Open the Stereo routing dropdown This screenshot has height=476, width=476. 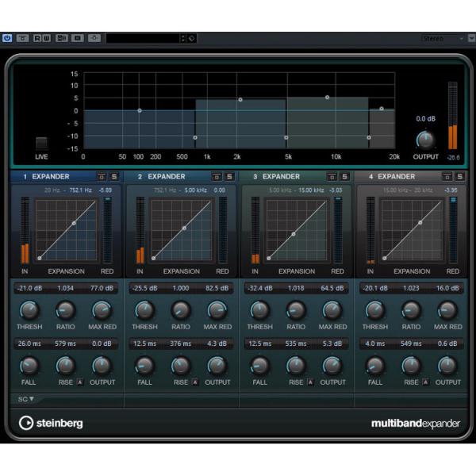(443, 39)
